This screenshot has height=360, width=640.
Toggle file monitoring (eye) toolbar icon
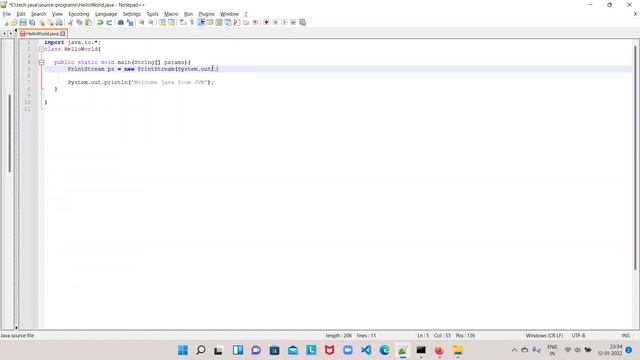tap(255, 22)
